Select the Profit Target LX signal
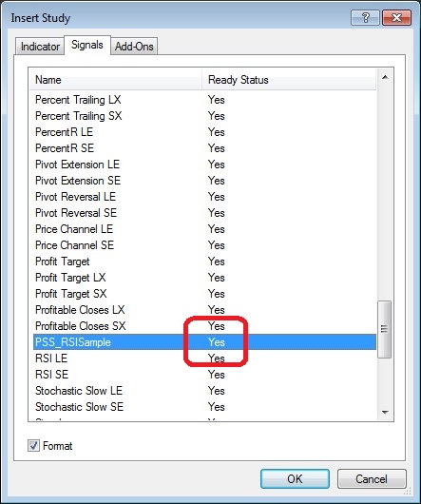The image size is (421, 504). [204, 278]
